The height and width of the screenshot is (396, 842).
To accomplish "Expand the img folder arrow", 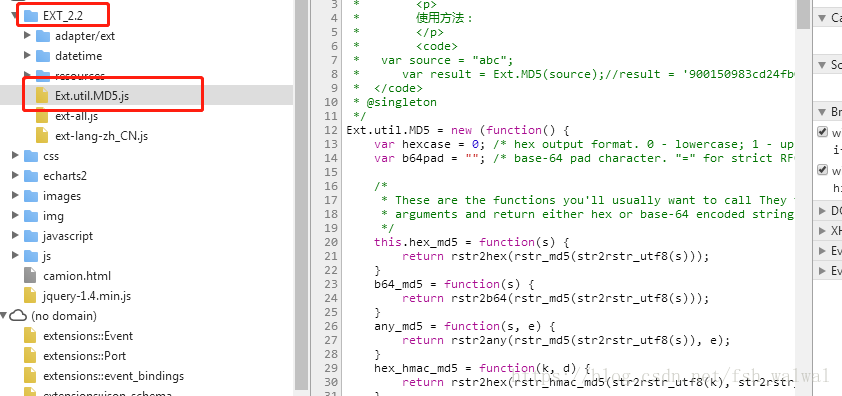I will 15,216.
